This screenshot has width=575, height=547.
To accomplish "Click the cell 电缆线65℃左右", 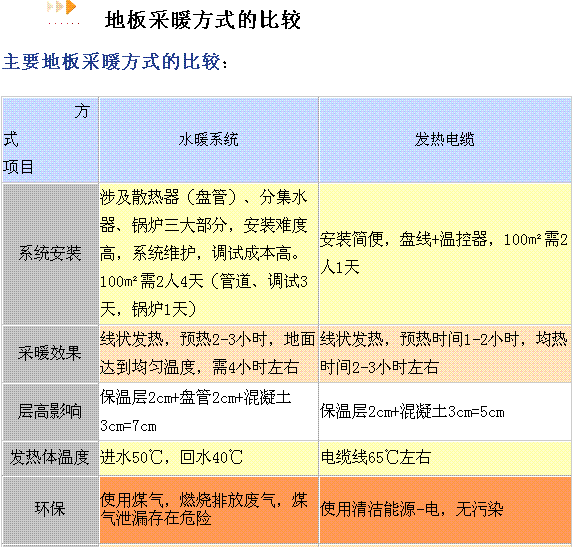I will [445, 458].
